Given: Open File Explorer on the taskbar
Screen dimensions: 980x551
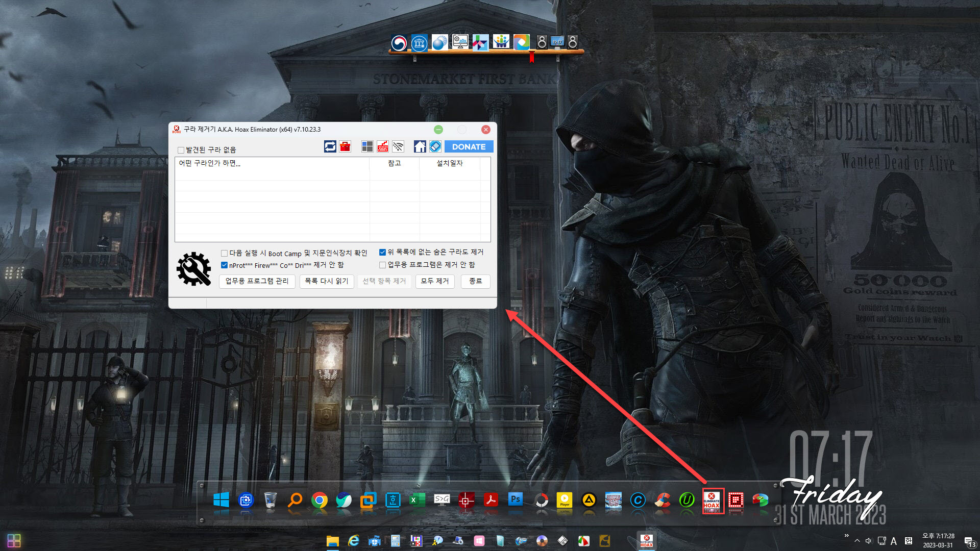Looking at the screenshot, I should tap(333, 541).
